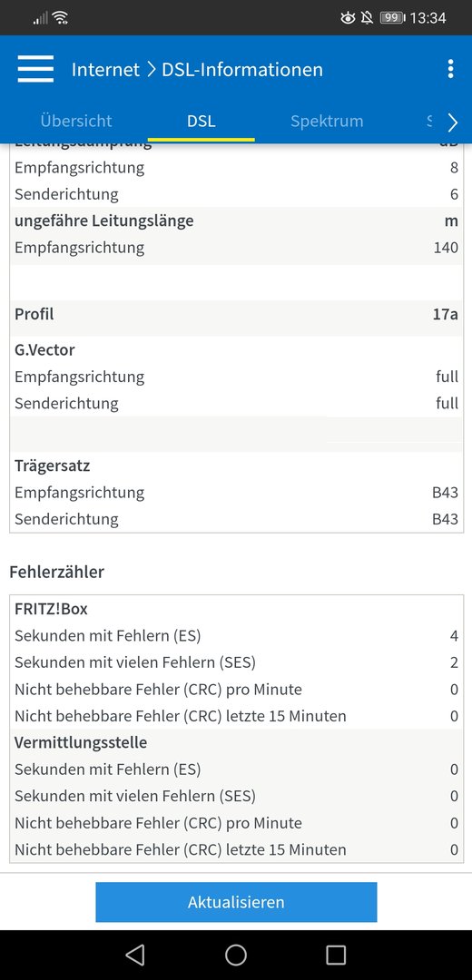This screenshot has width=472, height=980.
Task: Tap the Aktualisieren button
Action: click(236, 902)
